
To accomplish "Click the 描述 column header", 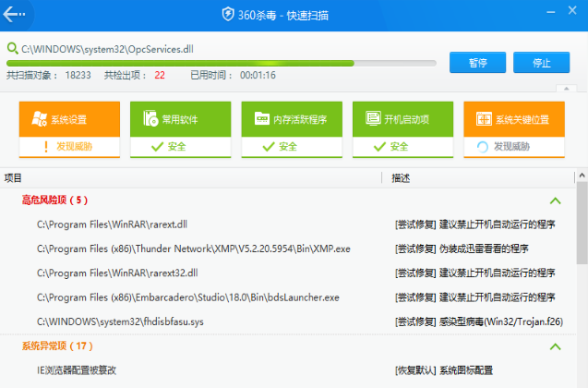I will coord(401,177).
